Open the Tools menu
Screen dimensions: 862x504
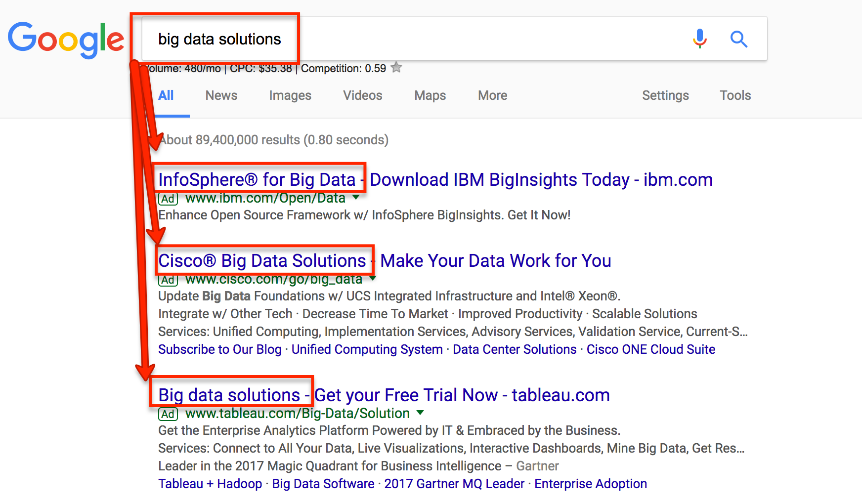click(x=735, y=95)
